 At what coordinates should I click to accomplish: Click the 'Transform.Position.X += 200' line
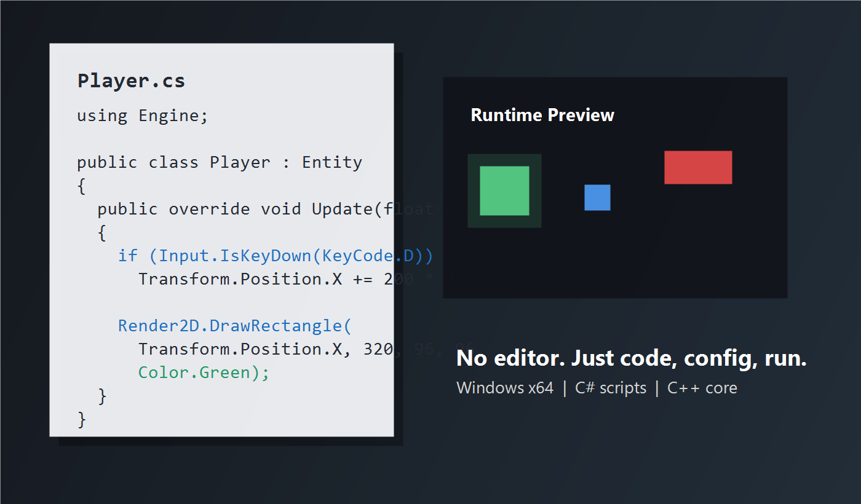[x=287, y=279]
